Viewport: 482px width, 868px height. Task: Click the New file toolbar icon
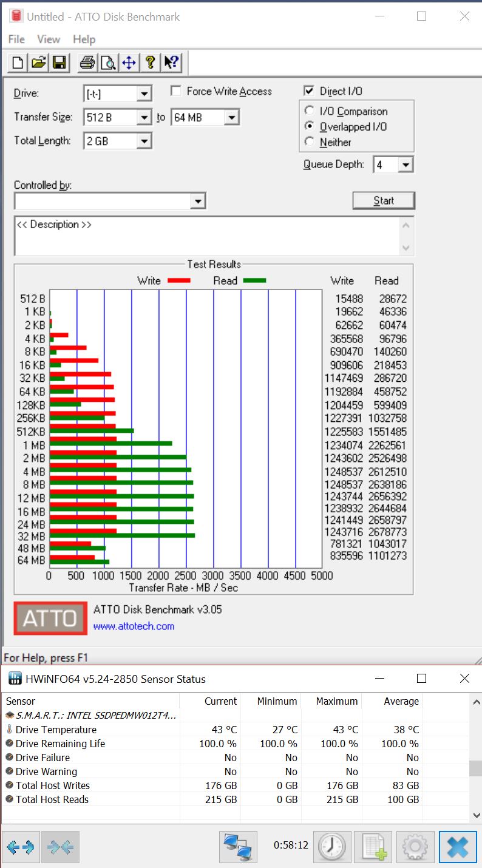[x=18, y=62]
